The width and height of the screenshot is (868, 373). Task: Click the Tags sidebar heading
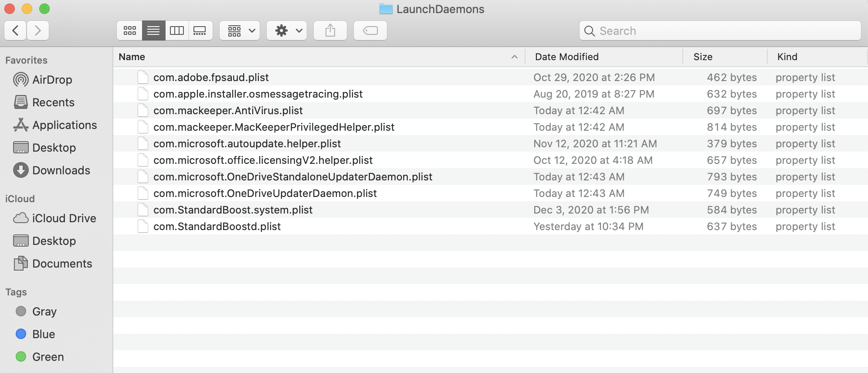click(x=16, y=292)
